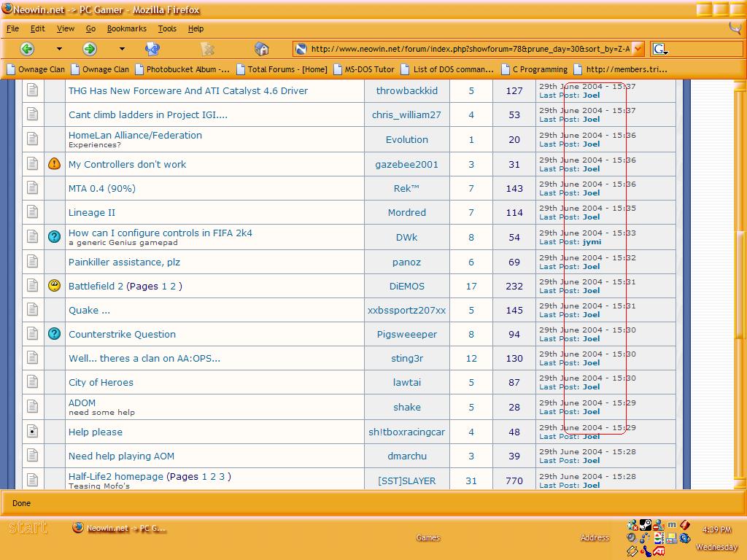Go to the Home page icon

(262, 49)
